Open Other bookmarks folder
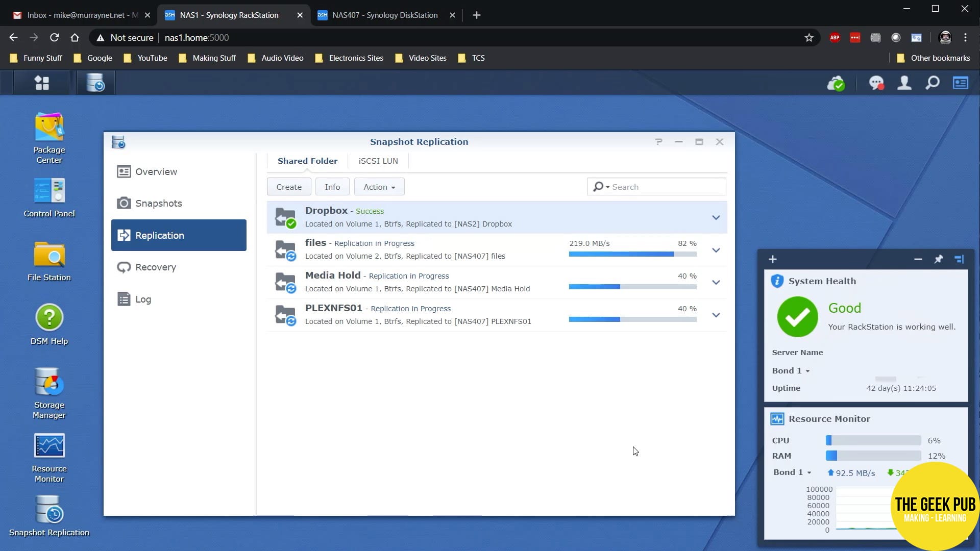 [x=933, y=58]
